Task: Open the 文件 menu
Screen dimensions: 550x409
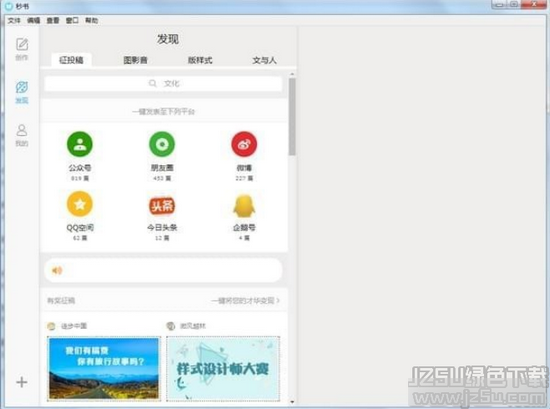Action: 14,20
